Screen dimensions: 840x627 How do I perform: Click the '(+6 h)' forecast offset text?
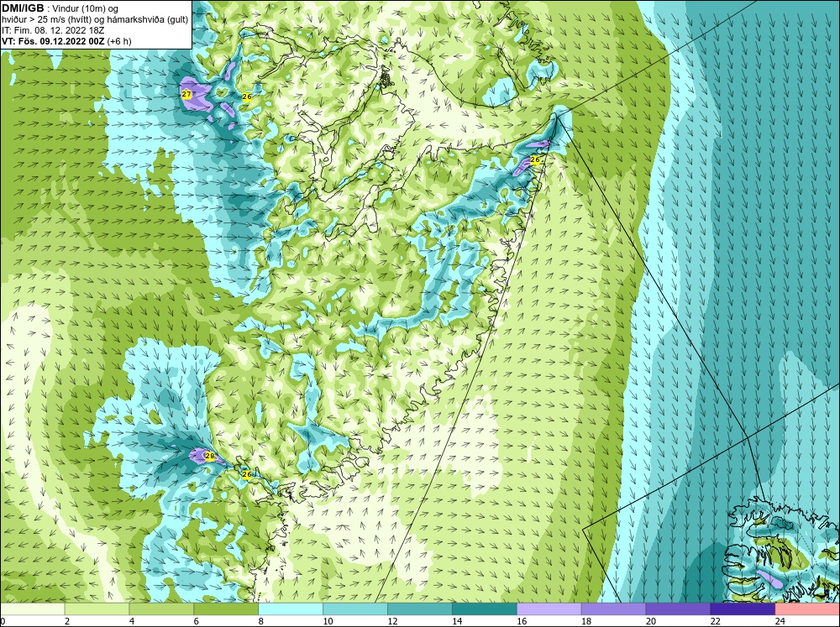pos(119,41)
